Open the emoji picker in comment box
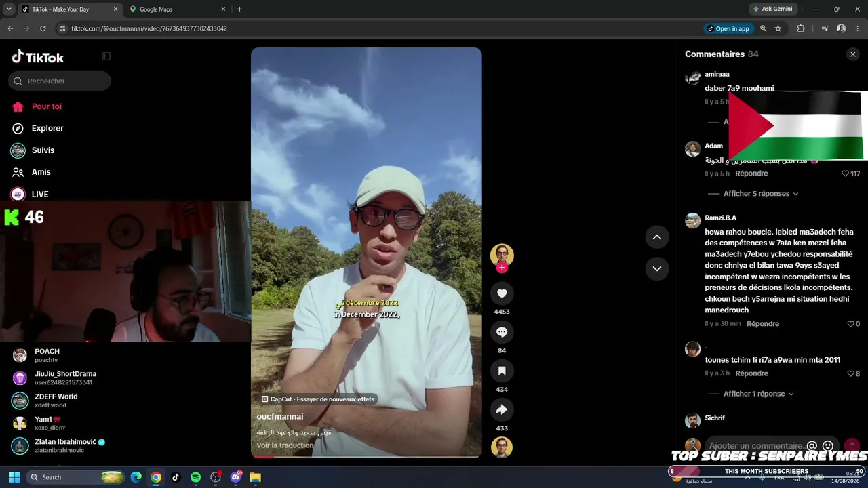Viewport: 868px width, 488px height. [827, 446]
